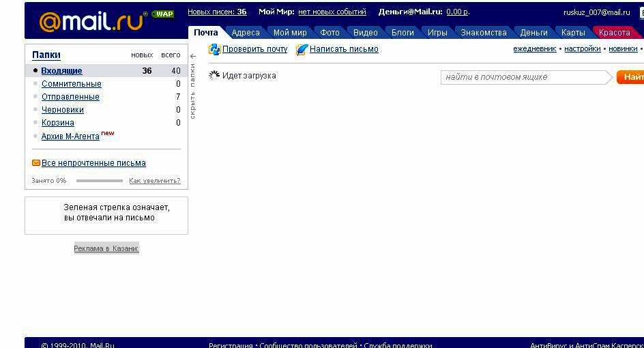Open the Фото tab
Viewport: 644px width, 348px height.
tap(330, 33)
